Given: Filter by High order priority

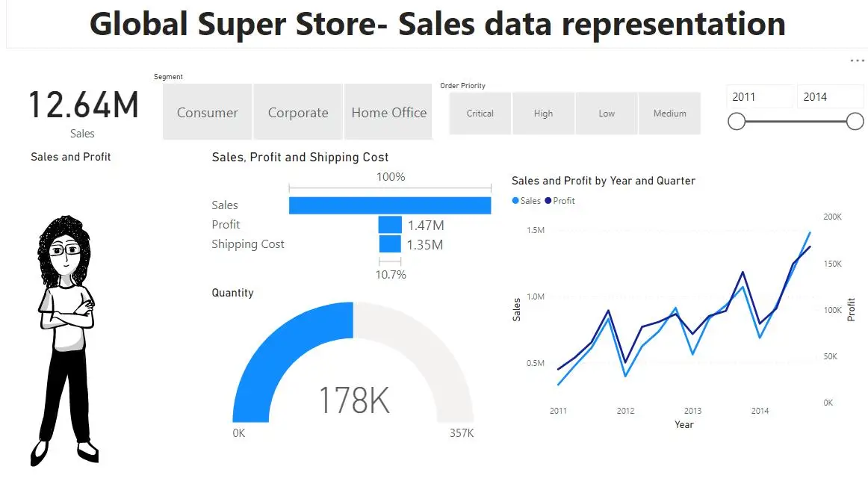Looking at the screenshot, I should click(543, 113).
